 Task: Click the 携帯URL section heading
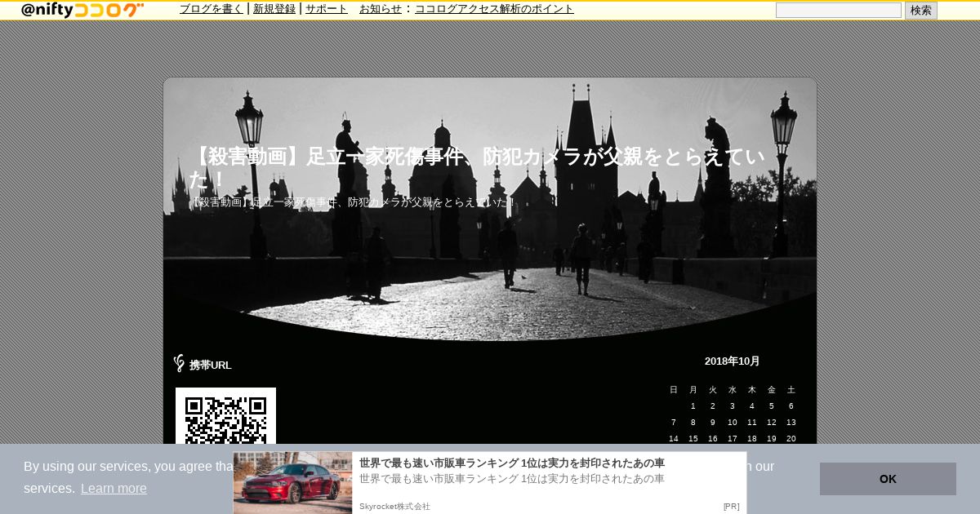(x=211, y=365)
